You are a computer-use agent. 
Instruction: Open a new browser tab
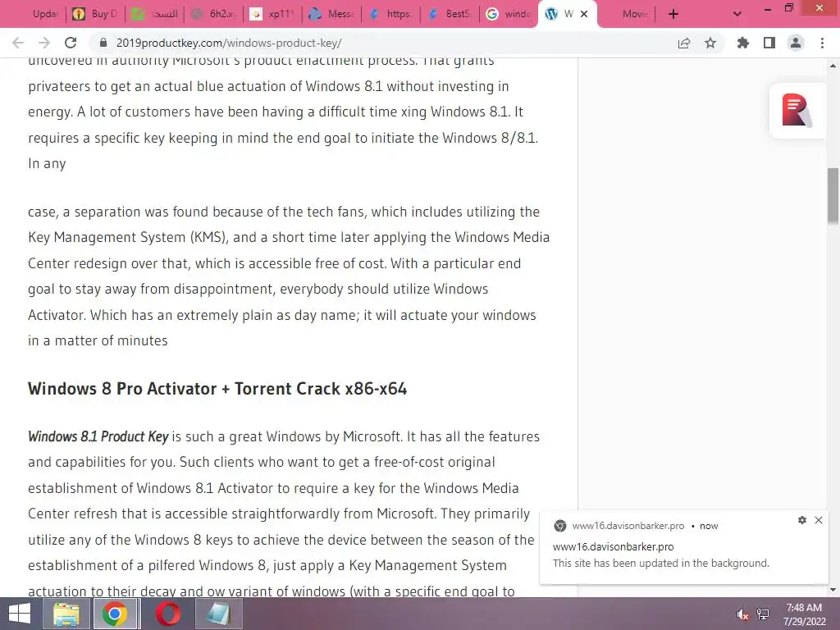[673, 14]
